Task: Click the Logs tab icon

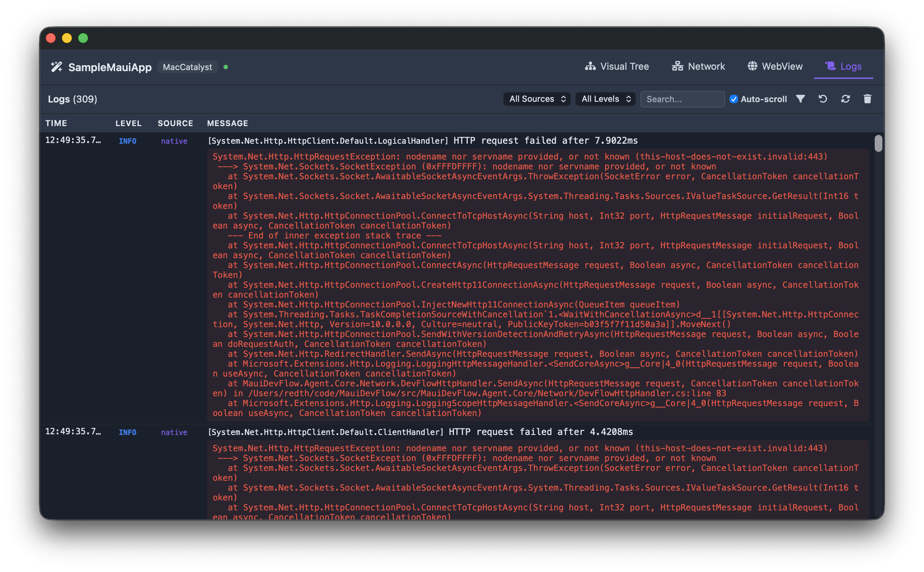Action: coord(830,66)
